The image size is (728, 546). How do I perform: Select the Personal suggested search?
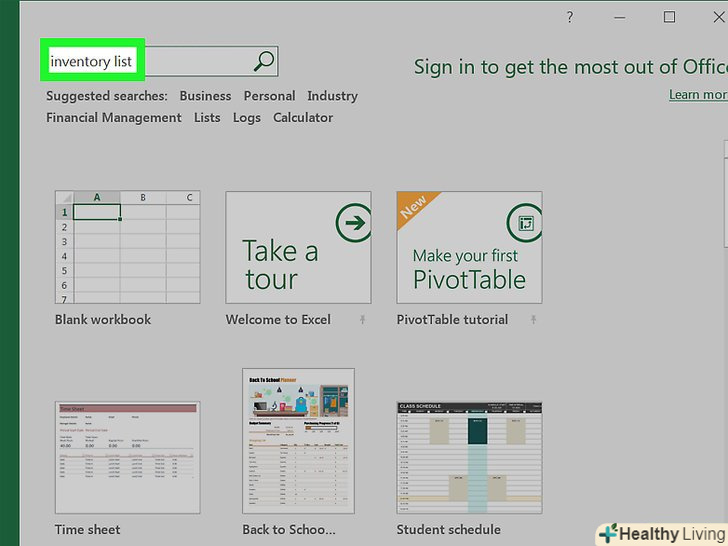point(269,96)
